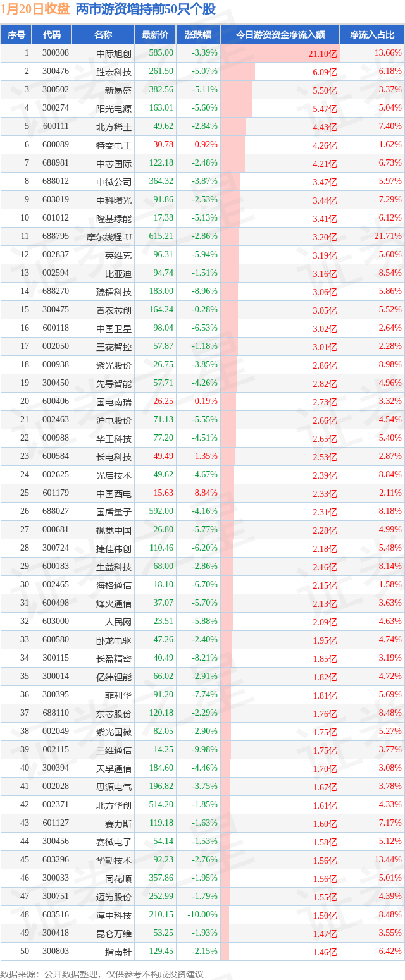Screen dimensions: 405x980
Task: Click stock name 先导智能
Action: click(x=114, y=384)
